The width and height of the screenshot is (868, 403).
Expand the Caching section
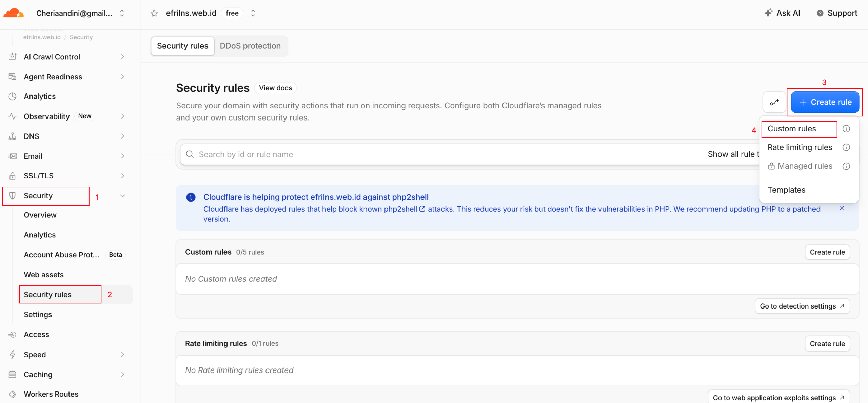pos(123,374)
